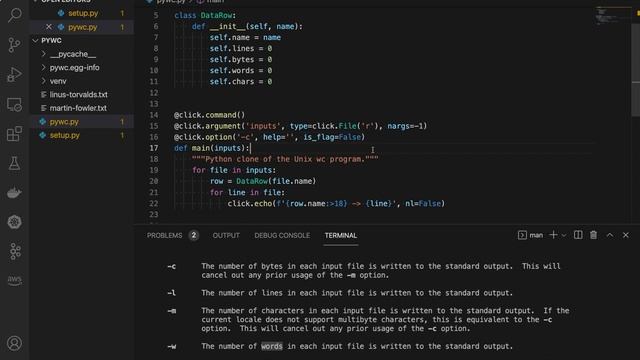Open the terminal launch profile dropdown
This screenshot has width=640, height=360.
click(x=564, y=235)
